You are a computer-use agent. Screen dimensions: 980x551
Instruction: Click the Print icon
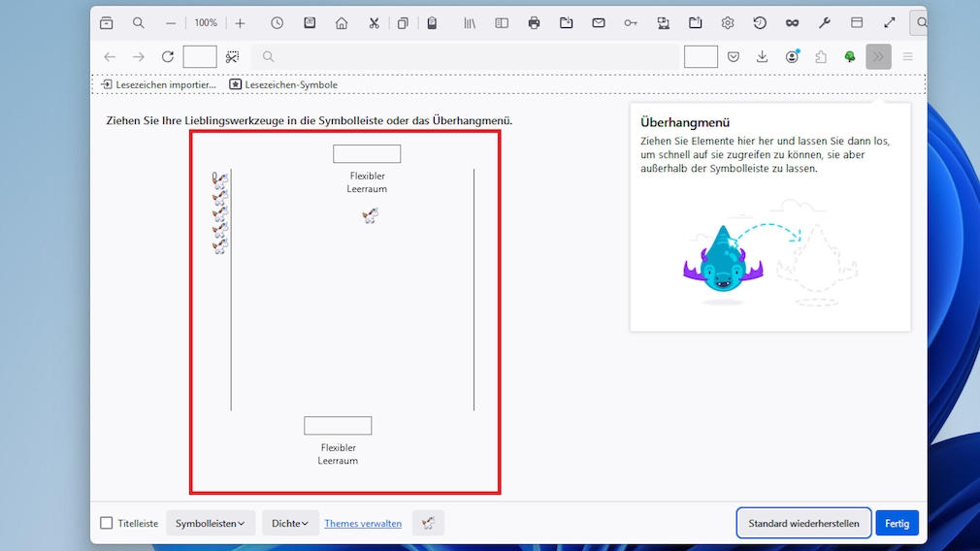534,22
